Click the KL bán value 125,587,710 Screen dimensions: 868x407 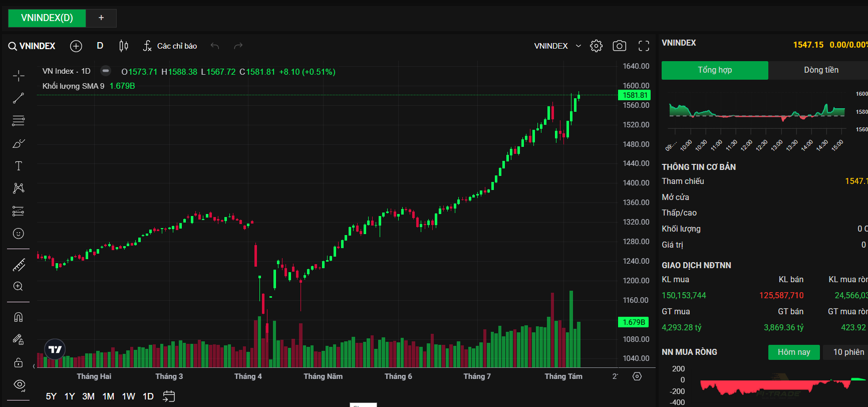(x=781, y=296)
